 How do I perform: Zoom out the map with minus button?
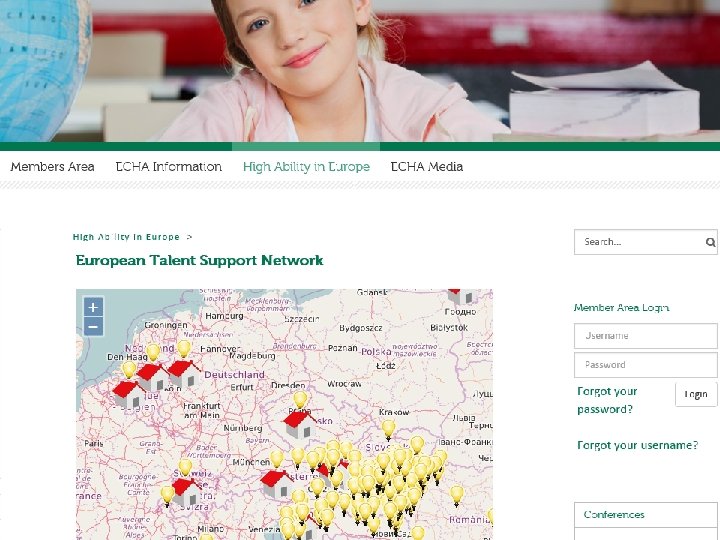(x=93, y=327)
